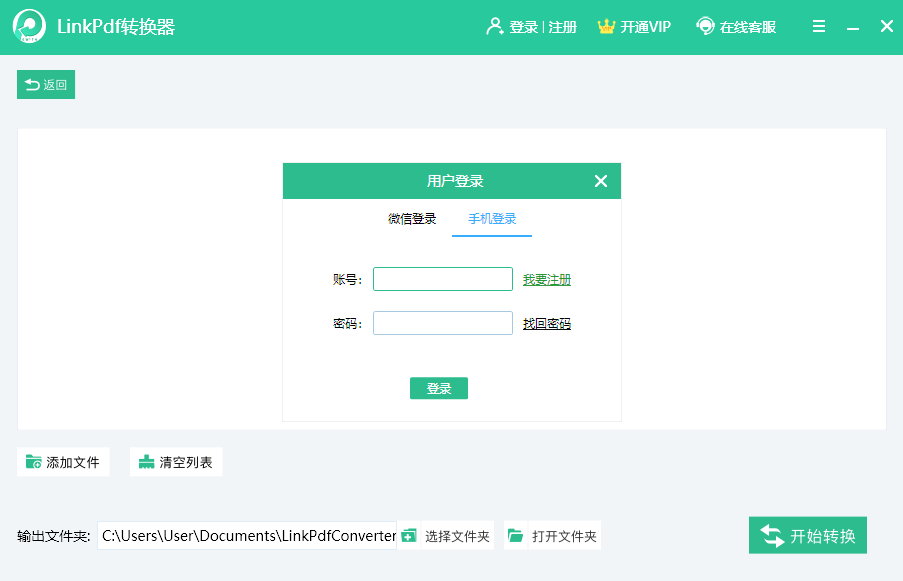Click 添加文件 to add files

tap(63, 462)
